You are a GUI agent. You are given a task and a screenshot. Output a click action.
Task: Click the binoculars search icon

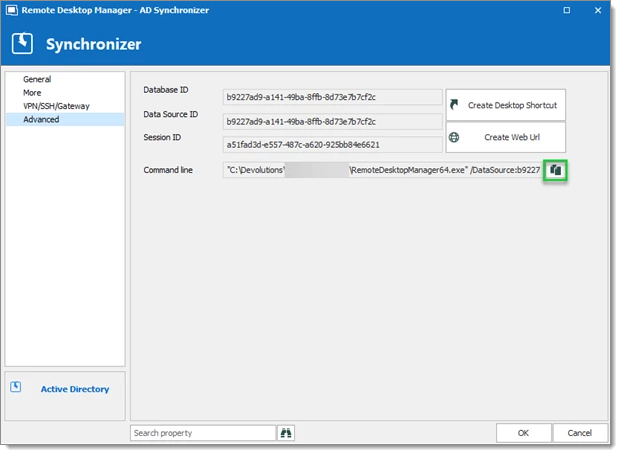[x=286, y=433]
